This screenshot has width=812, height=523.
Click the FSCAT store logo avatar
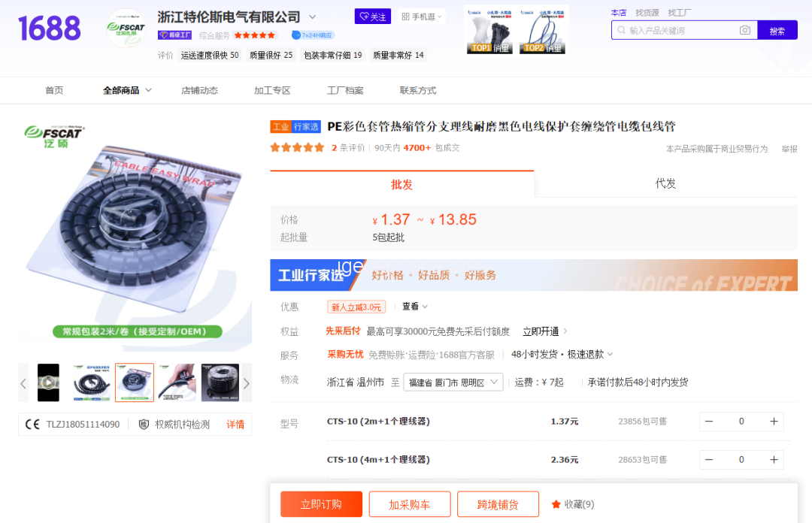point(126,29)
